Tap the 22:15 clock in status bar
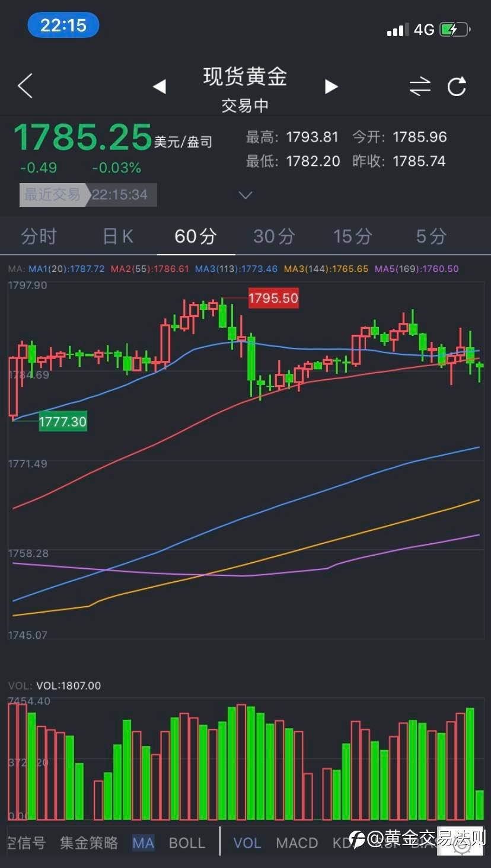 63,25
